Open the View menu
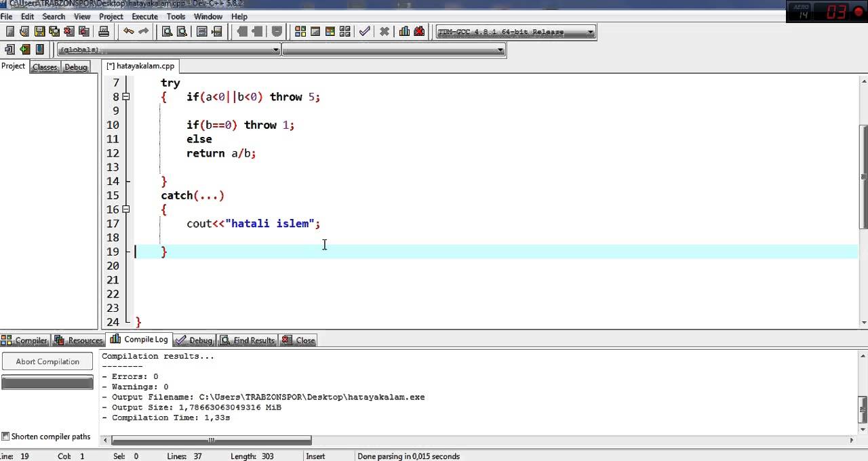 (x=82, y=16)
